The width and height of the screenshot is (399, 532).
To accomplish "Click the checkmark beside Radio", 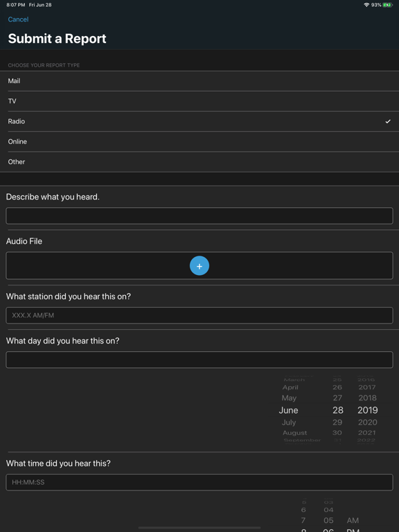I will [x=388, y=121].
